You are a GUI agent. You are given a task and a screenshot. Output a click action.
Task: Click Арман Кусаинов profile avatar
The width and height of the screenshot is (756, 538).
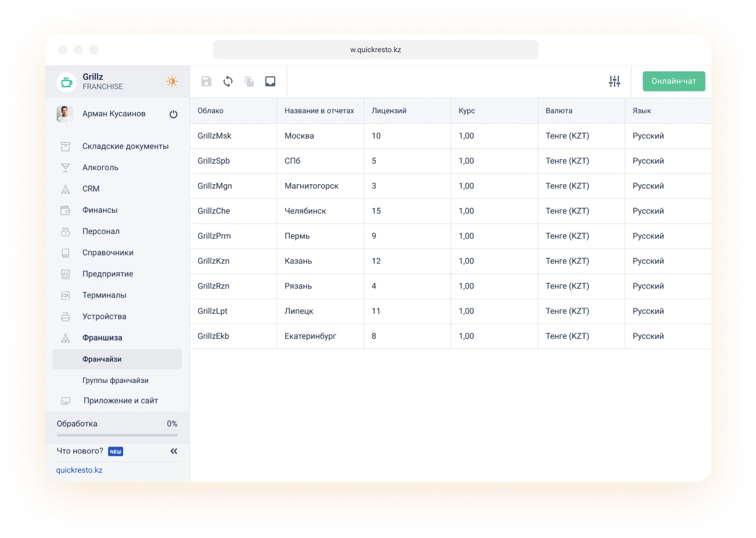click(x=65, y=114)
